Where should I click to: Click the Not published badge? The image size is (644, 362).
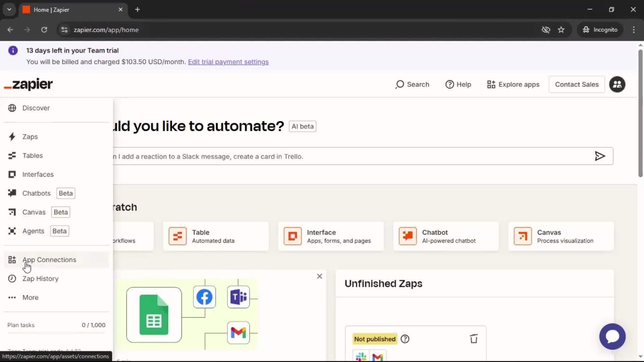click(375, 339)
